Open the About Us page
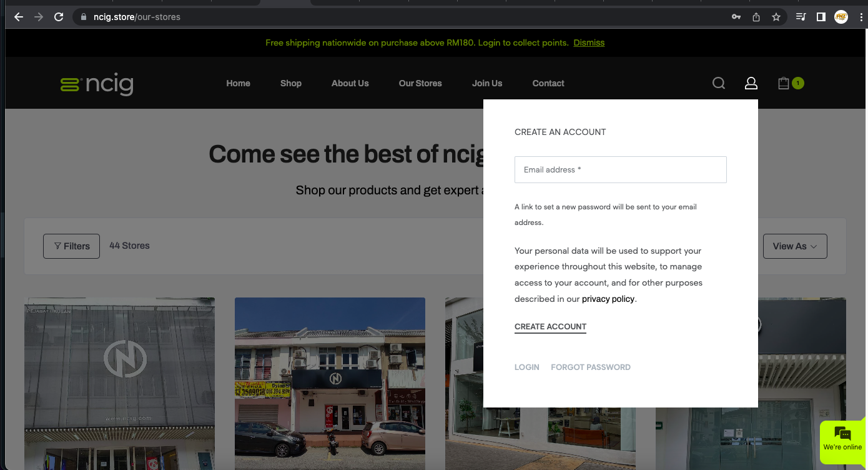Screen dimensions: 868x470 [350, 83]
